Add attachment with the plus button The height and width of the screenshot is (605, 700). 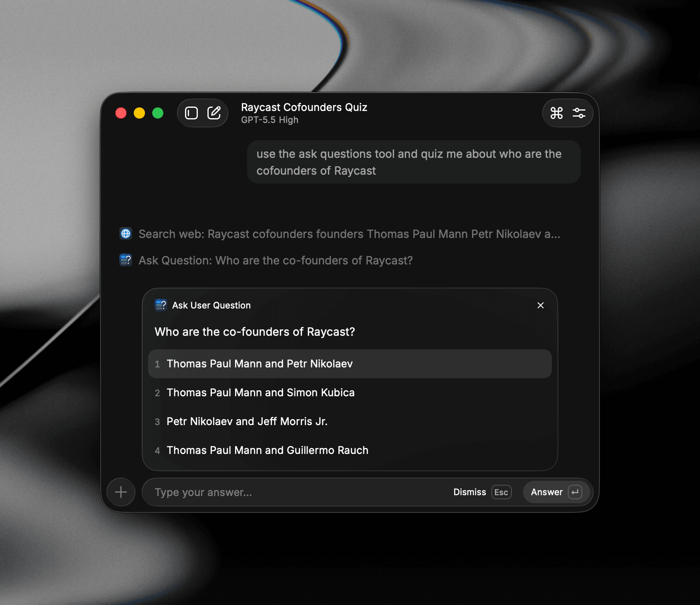point(121,492)
